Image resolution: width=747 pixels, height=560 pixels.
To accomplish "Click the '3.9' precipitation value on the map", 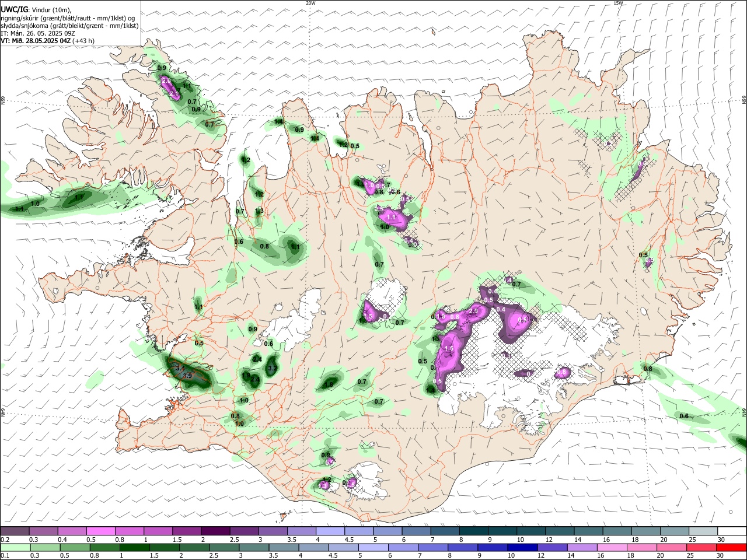I will pyautogui.click(x=187, y=376).
